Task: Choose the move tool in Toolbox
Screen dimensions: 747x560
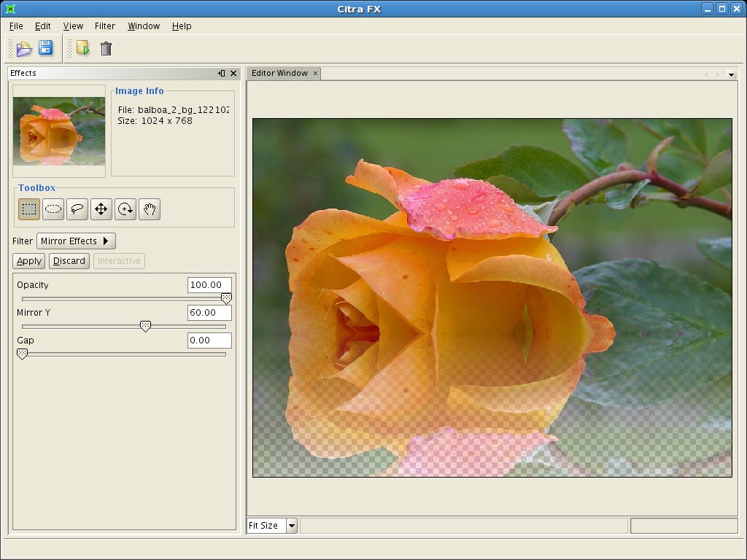Action: [x=101, y=209]
